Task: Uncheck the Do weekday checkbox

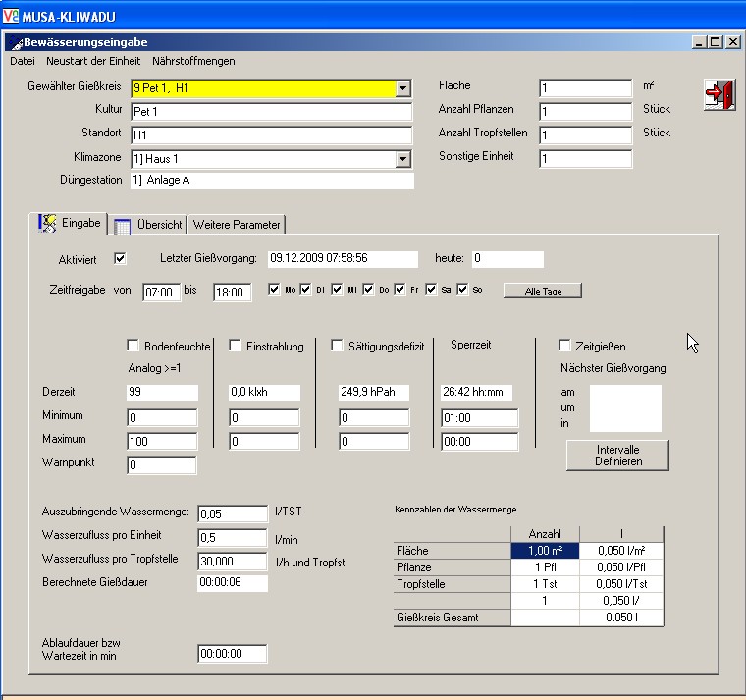Action: [368, 289]
